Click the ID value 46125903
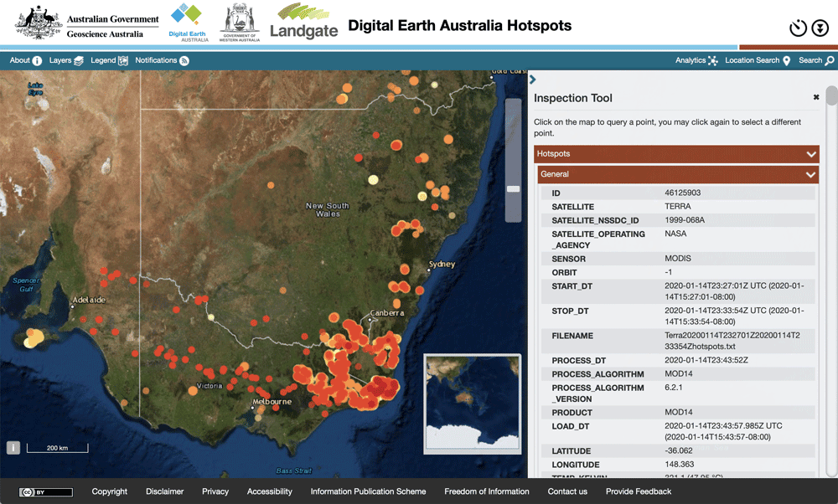The image size is (838, 504). tap(682, 193)
